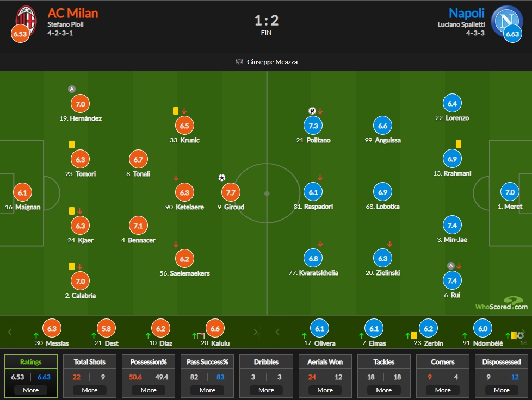Image resolution: width=532 pixels, height=400 pixels.
Task: Click Meret's 7.0 rating bubble
Action: (x=510, y=192)
